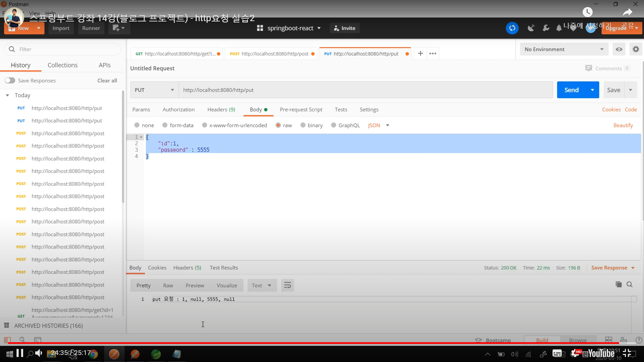Open the Params request tab
This screenshot has height=362, width=644.
pos(141,110)
